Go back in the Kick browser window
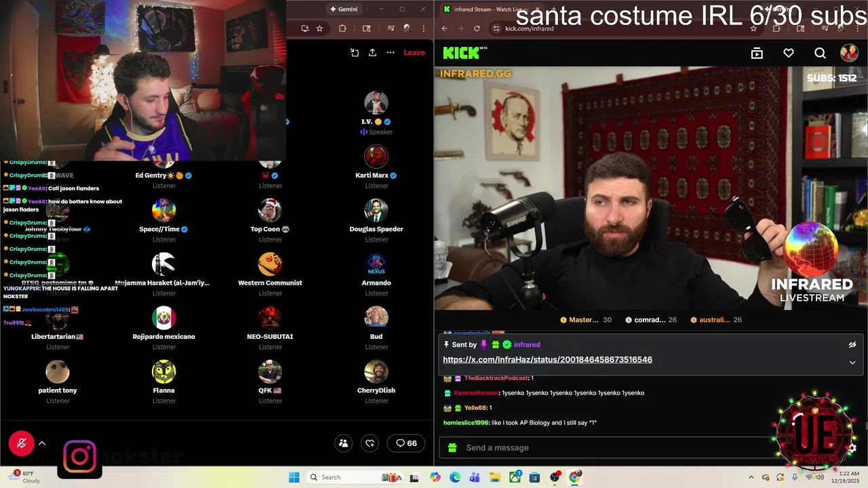The image size is (868, 488). (x=444, y=28)
